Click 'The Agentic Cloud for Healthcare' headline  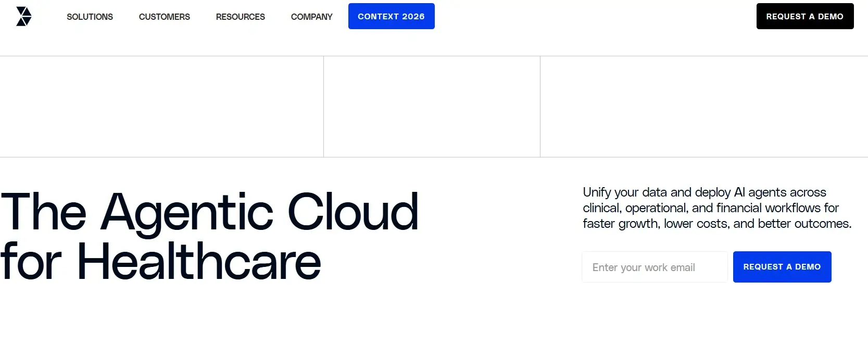(x=209, y=236)
